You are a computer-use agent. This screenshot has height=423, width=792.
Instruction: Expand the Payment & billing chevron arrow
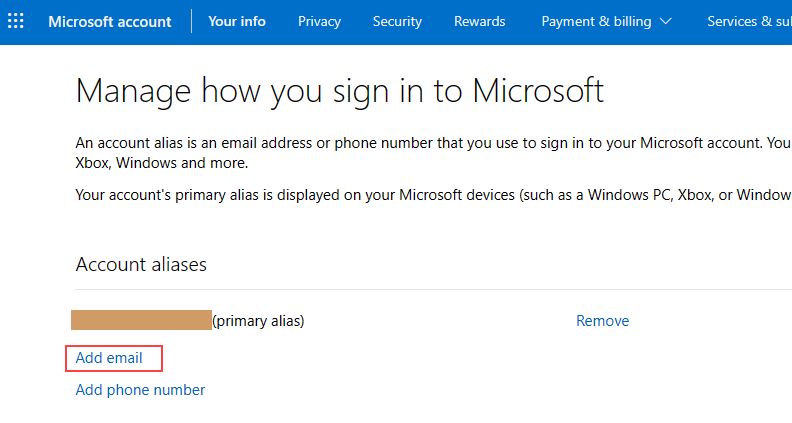666,21
